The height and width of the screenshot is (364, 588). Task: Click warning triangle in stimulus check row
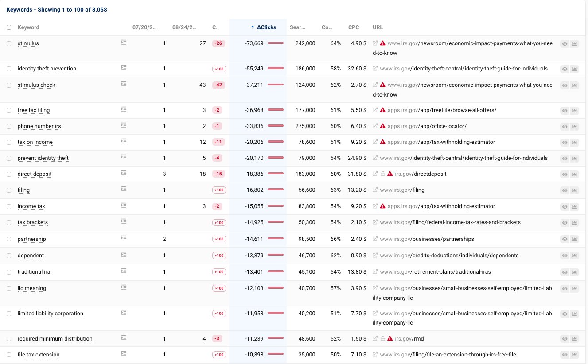pos(383,85)
